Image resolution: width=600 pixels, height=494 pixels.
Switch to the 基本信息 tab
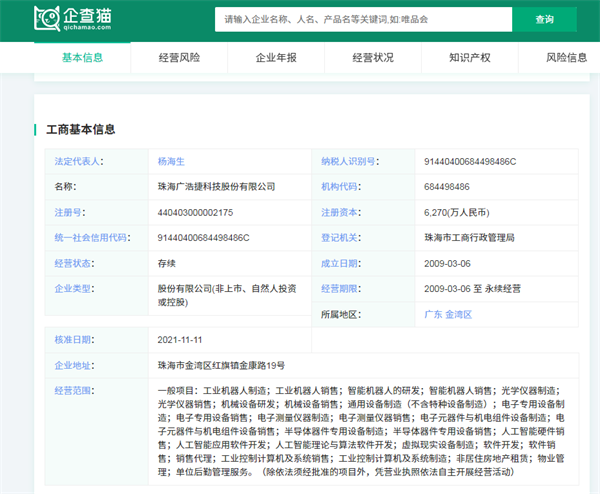pyautogui.click(x=82, y=58)
